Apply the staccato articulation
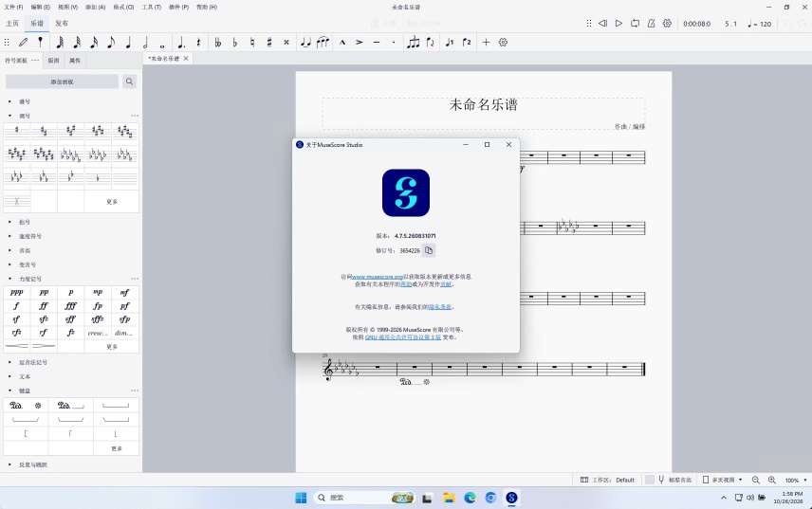 click(x=394, y=43)
